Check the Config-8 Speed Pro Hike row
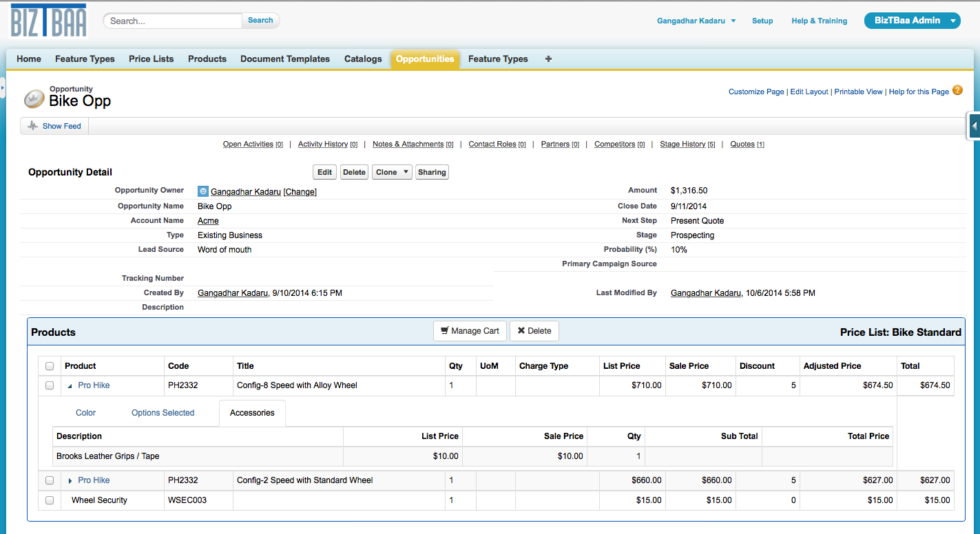Screen dimensions: 980x534 [50, 385]
